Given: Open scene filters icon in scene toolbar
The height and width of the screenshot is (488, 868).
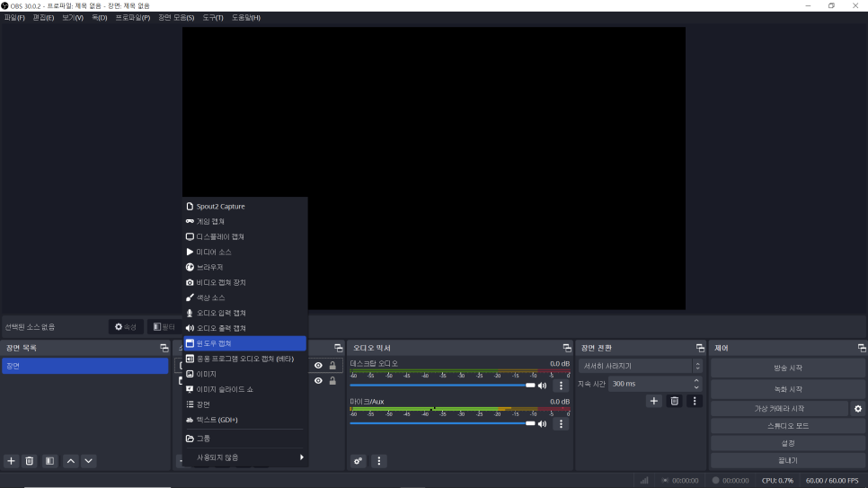Looking at the screenshot, I should (49, 461).
